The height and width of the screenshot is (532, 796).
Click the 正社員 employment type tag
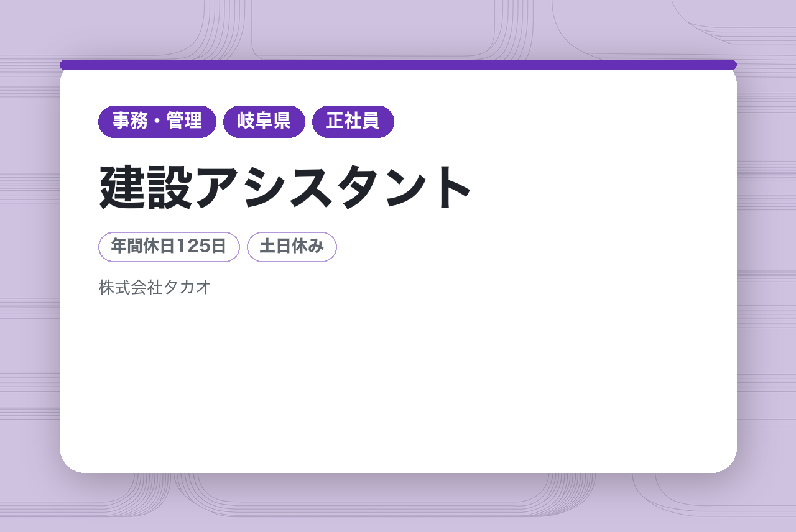point(353,122)
